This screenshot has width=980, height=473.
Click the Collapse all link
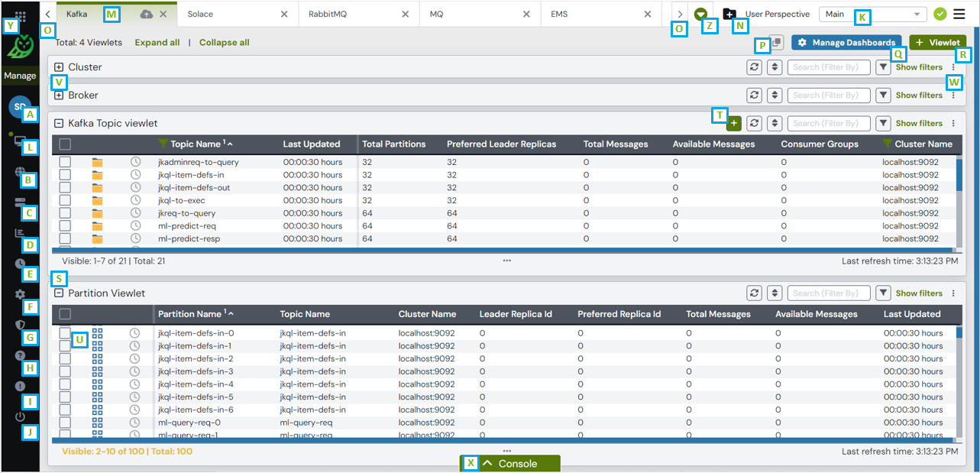pyautogui.click(x=225, y=43)
